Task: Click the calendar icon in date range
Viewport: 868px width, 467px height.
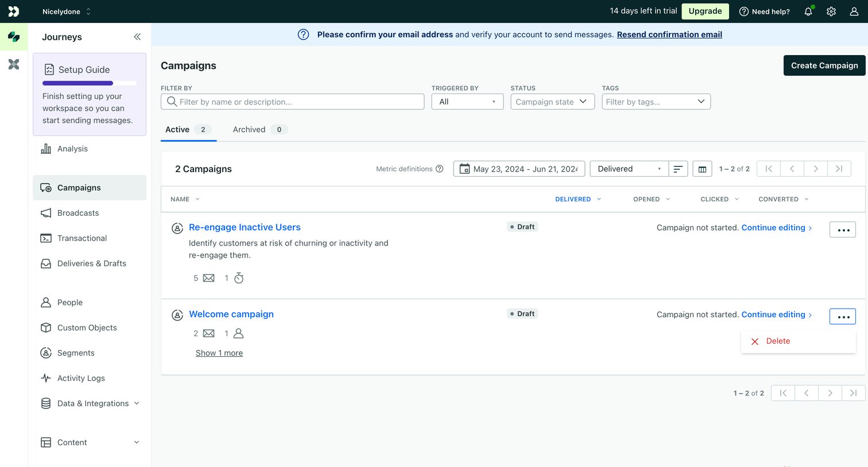Action: point(464,169)
